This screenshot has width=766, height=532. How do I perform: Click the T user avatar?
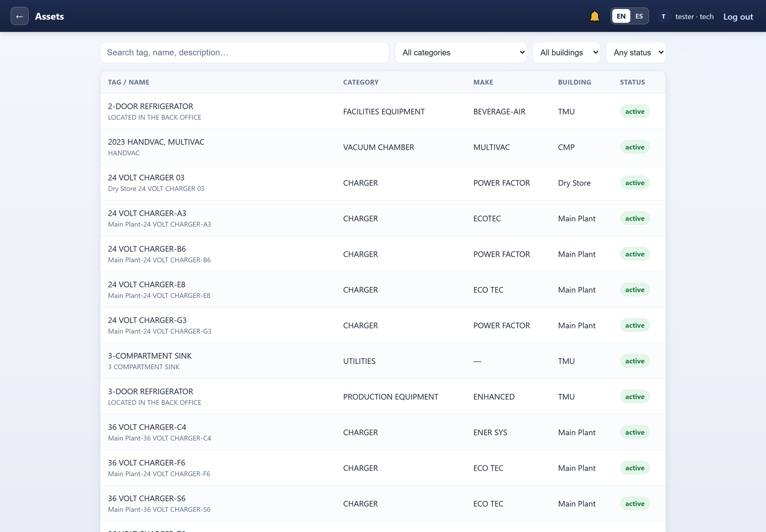[x=664, y=16]
